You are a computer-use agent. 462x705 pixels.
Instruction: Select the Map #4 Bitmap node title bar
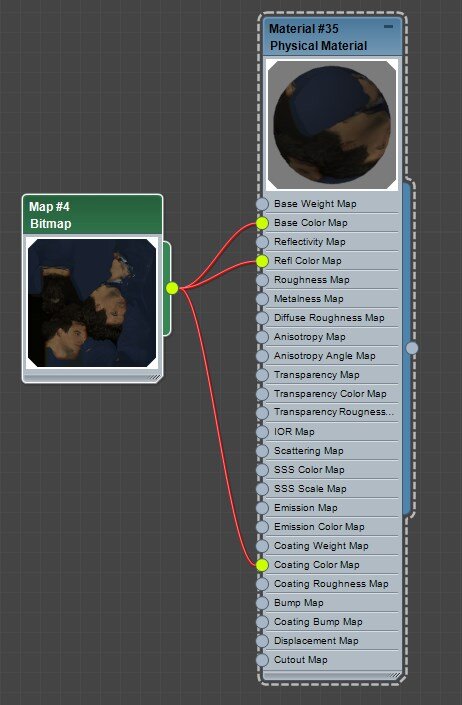tap(93, 215)
